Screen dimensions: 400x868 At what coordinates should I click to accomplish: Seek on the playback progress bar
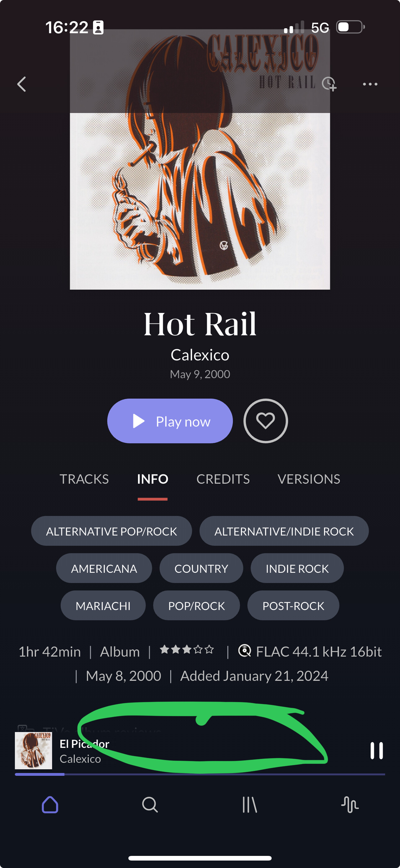click(x=200, y=774)
